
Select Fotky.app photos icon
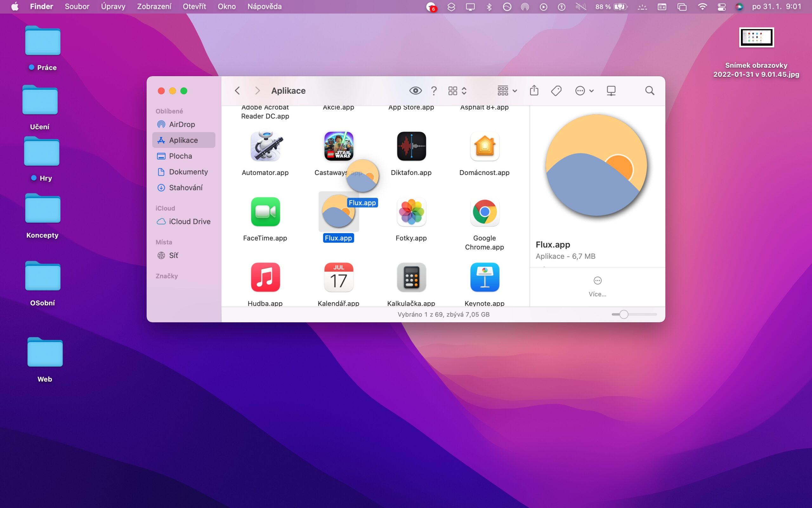point(411,212)
